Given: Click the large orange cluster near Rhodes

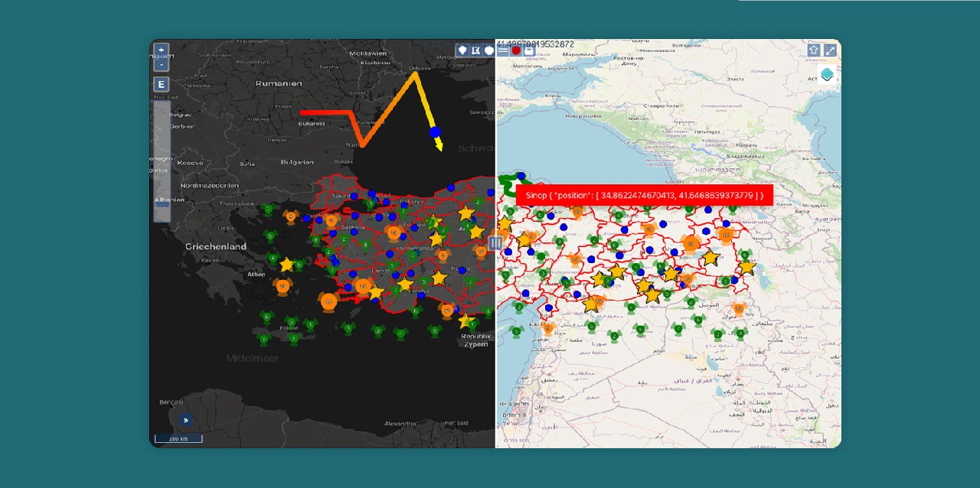Looking at the screenshot, I should pos(329,301).
